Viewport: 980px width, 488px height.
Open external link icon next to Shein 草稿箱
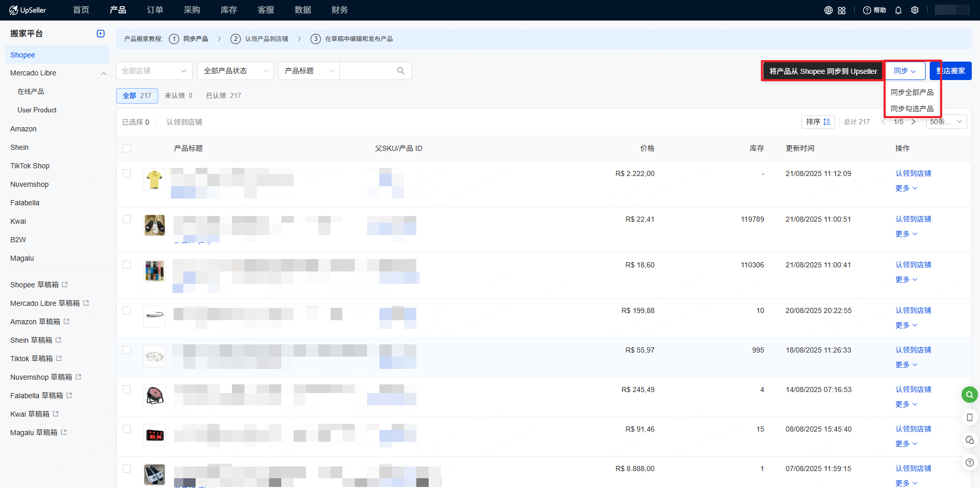tap(59, 340)
